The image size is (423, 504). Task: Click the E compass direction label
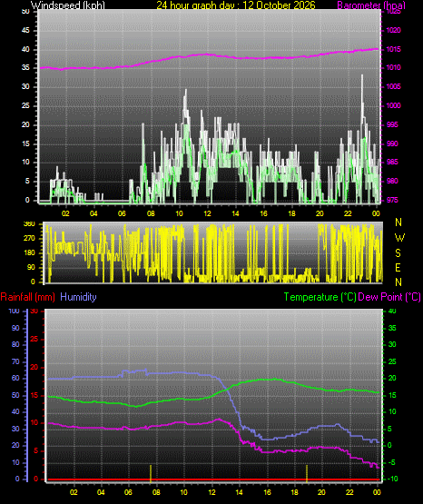[x=398, y=267]
